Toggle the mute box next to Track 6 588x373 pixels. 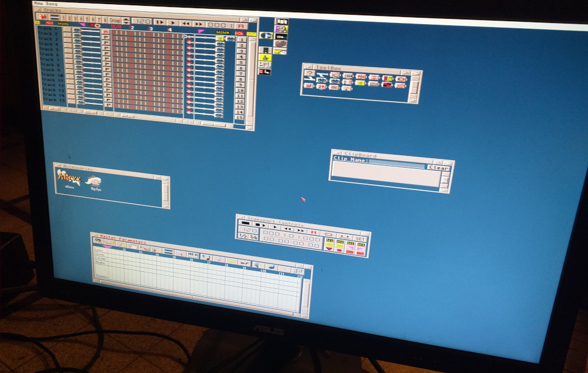69,56
